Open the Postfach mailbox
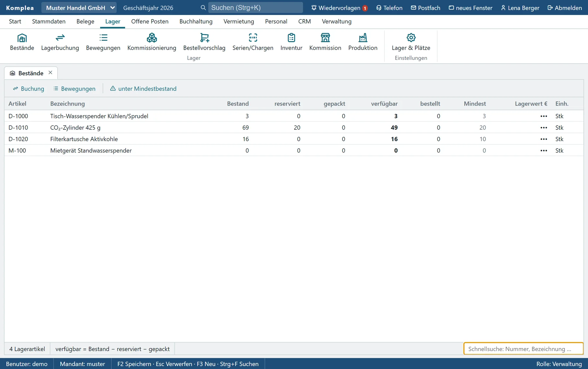Image resolution: width=588 pixels, height=369 pixels. point(425,8)
